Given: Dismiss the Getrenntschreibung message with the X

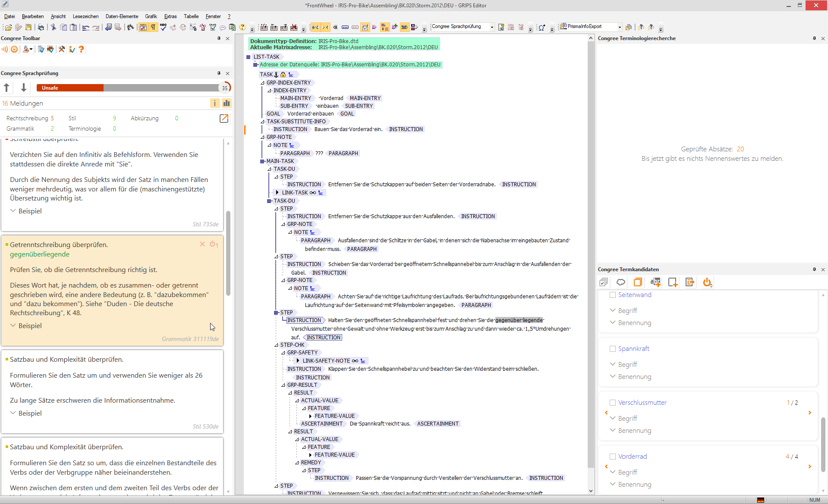Looking at the screenshot, I should pyautogui.click(x=202, y=244).
